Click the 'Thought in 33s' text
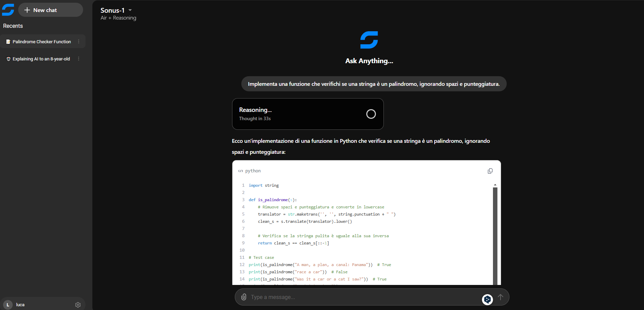The image size is (644, 310). click(x=255, y=118)
